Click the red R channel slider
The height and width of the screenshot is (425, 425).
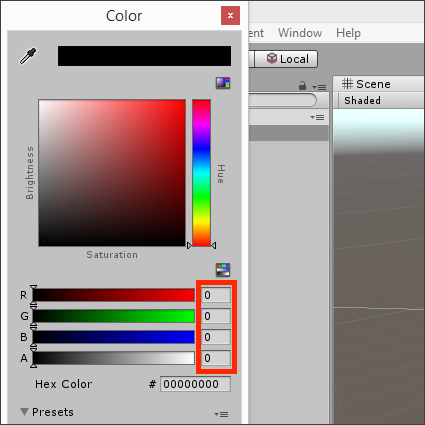pos(114,295)
